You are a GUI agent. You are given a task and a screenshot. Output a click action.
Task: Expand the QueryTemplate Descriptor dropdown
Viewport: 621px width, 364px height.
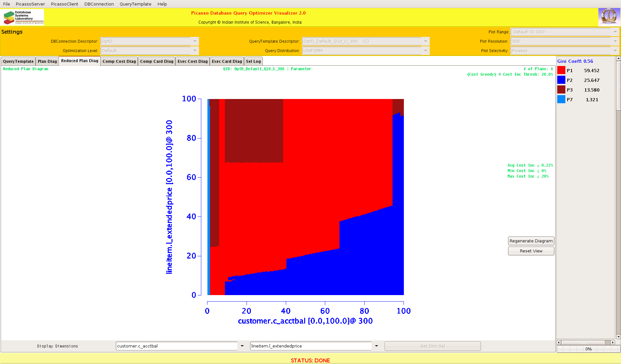[x=426, y=41]
